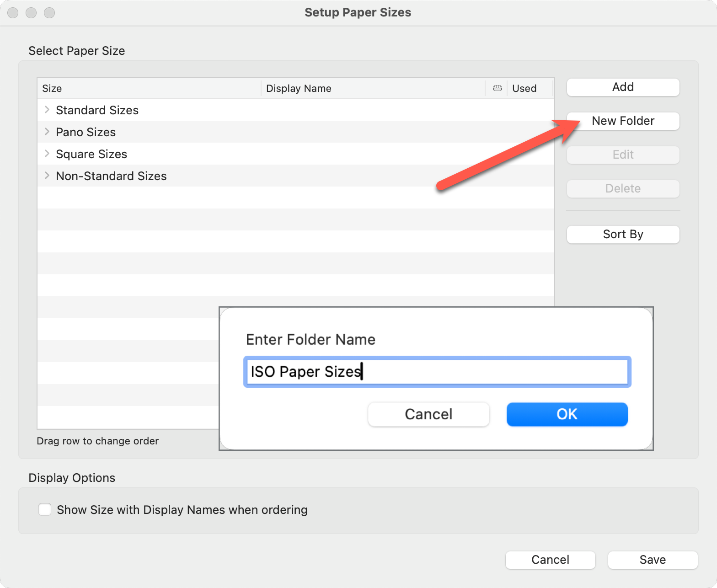
Task: Open the Sort By options
Action: tap(623, 235)
